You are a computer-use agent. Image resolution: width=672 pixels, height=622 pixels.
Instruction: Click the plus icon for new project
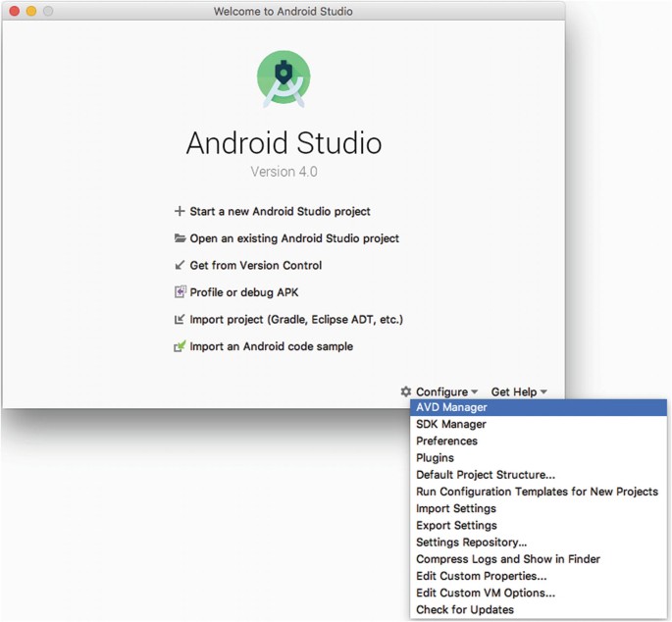click(x=180, y=211)
